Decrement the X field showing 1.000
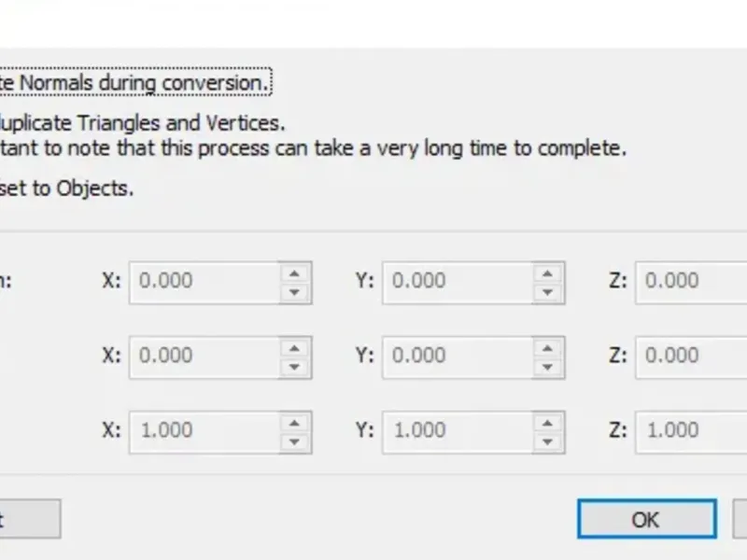Image resolution: width=747 pixels, height=560 pixels. [295, 441]
